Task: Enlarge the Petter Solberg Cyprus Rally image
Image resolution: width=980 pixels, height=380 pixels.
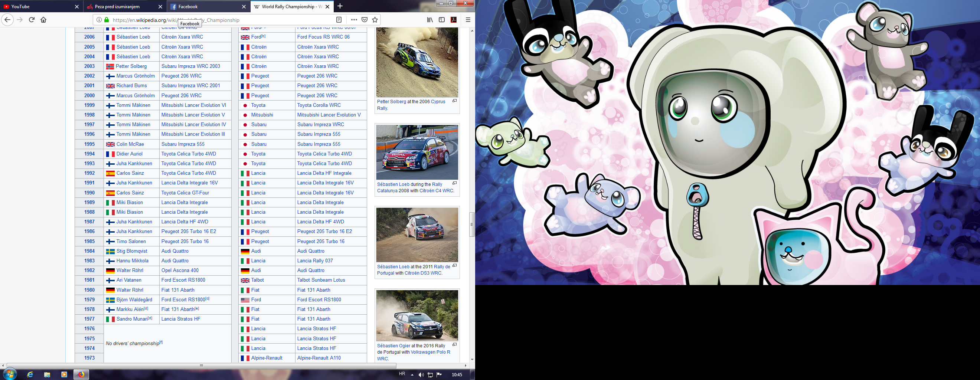Action: 454,101
